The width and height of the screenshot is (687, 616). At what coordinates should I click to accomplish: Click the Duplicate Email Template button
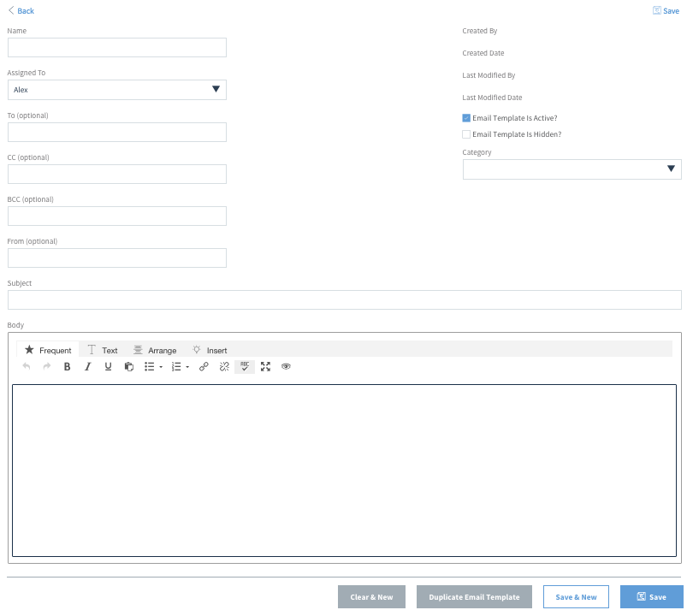pyautogui.click(x=474, y=596)
